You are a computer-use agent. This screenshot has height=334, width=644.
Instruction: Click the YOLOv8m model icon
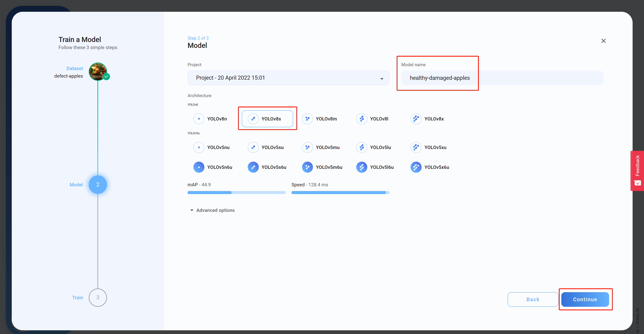[307, 119]
